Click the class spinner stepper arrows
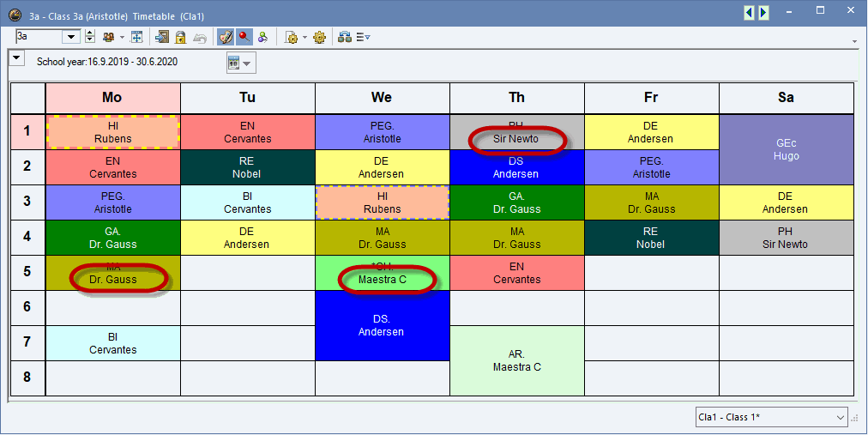This screenshot has height=435, width=868. pyautogui.click(x=90, y=37)
